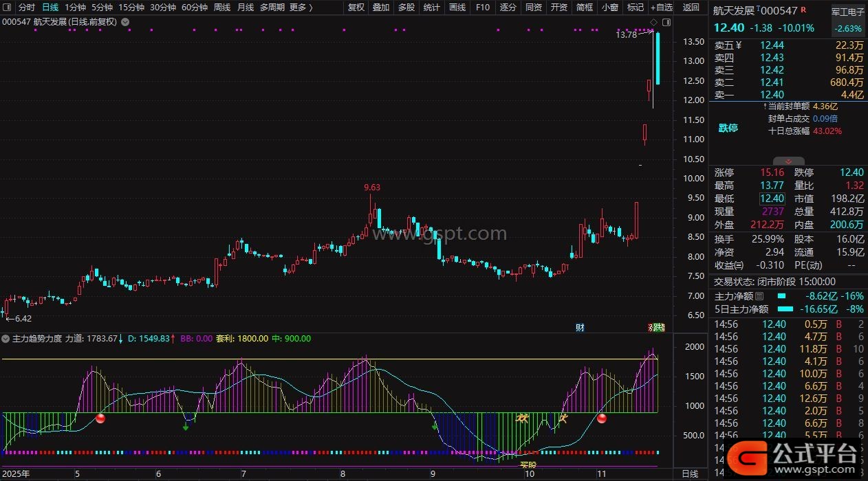868x481 pixels.
Task: Click the 返回 back button
Action: tap(691, 8)
